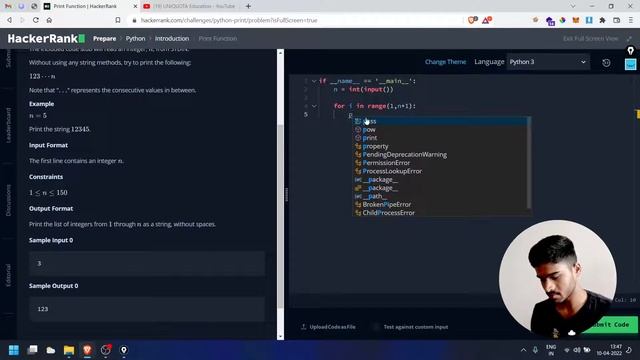This screenshot has width=640, height=360.
Task: Open the extensions puzzle-piece menu
Action: pyautogui.click(x=602, y=20)
